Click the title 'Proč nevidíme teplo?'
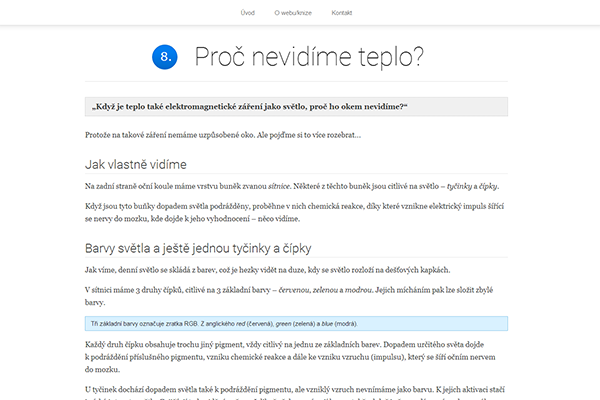Viewport: 600px width, 400px height. [x=308, y=57]
